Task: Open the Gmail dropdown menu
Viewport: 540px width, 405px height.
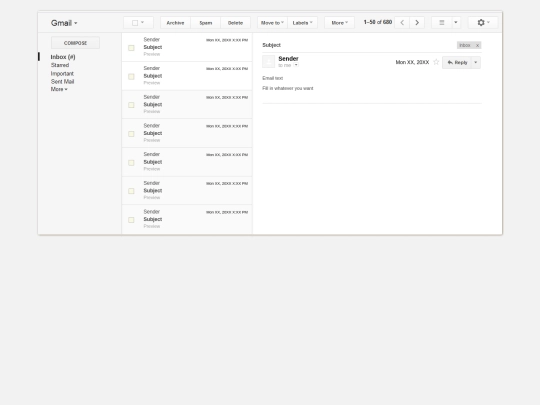Action: point(64,23)
